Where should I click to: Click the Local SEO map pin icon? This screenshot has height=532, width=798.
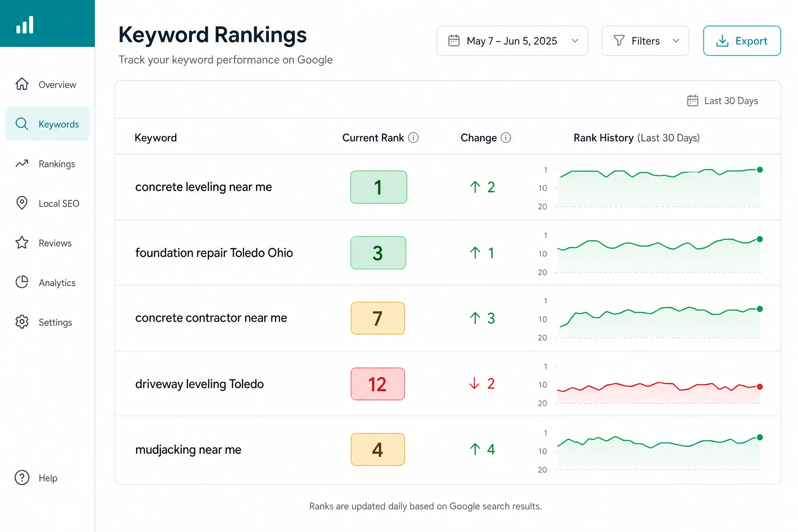pos(22,203)
